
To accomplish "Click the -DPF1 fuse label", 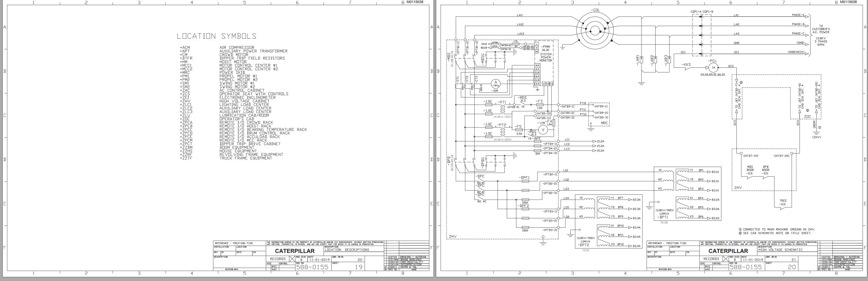I will click(x=524, y=178).
